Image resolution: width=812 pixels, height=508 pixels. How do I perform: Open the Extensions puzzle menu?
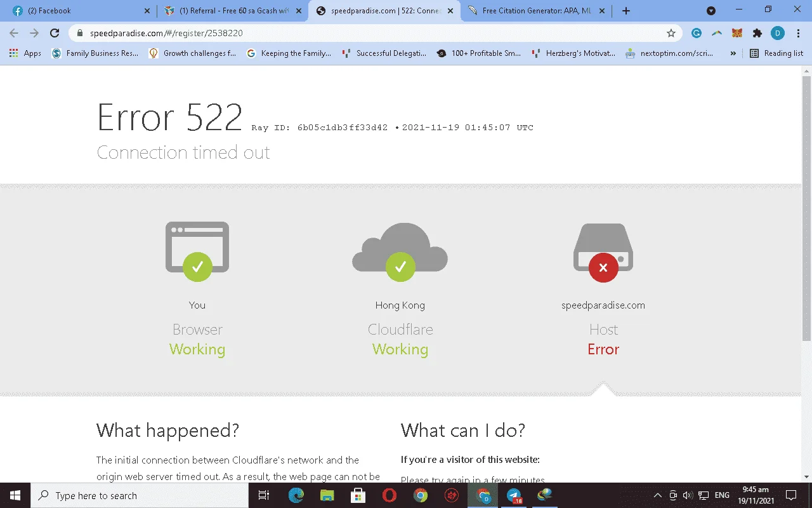pos(757,33)
